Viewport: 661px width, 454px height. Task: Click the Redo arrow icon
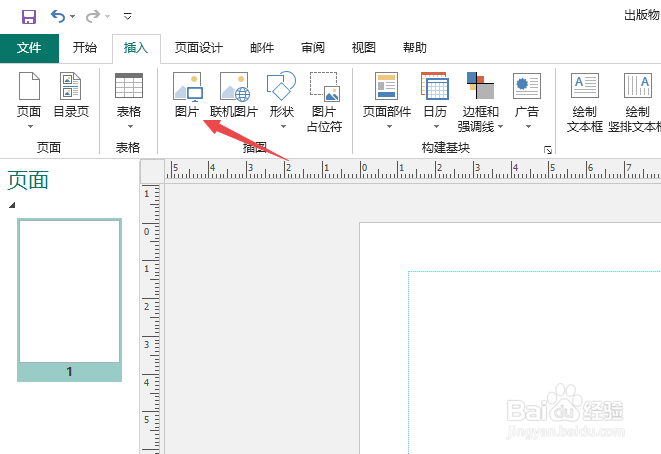coord(93,16)
